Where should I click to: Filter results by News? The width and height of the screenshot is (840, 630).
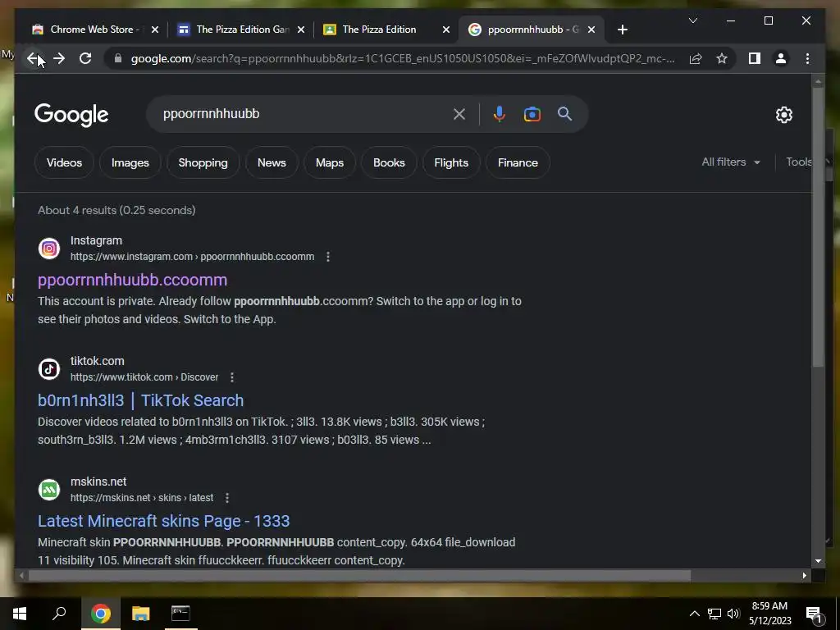[272, 162]
